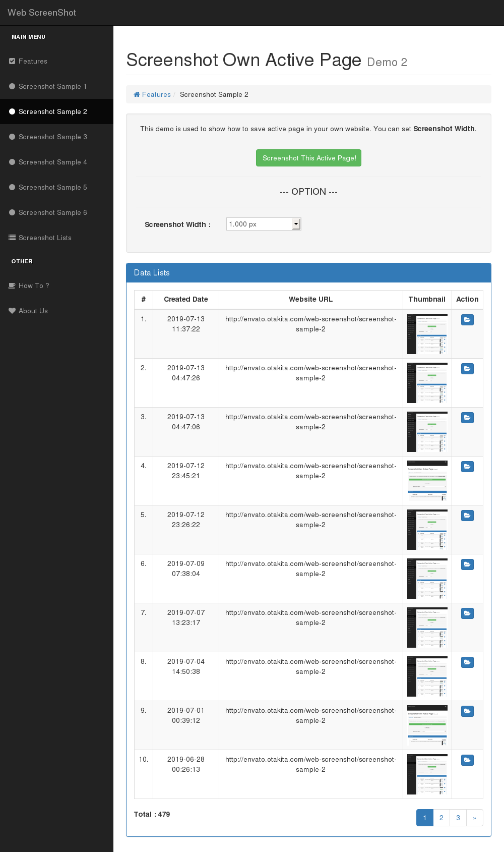Image resolution: width=504 pixels, height=852 pixels.
Task: Open the thumbnail in row 4
Action: 427,480
